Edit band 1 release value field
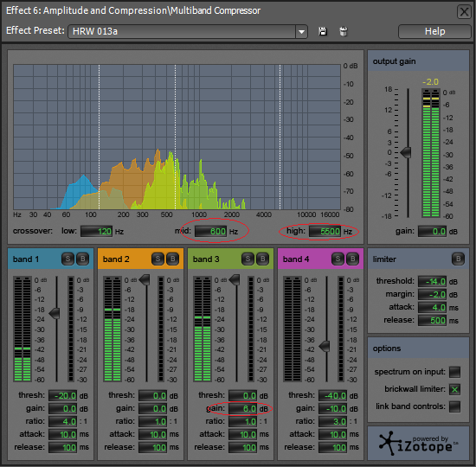 point(63,447)
